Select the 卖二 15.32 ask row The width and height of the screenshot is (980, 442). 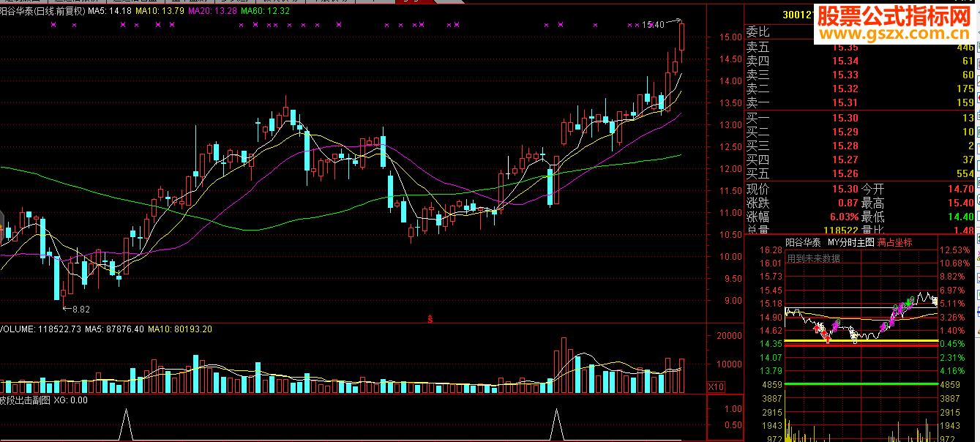(x=861, y=89)
